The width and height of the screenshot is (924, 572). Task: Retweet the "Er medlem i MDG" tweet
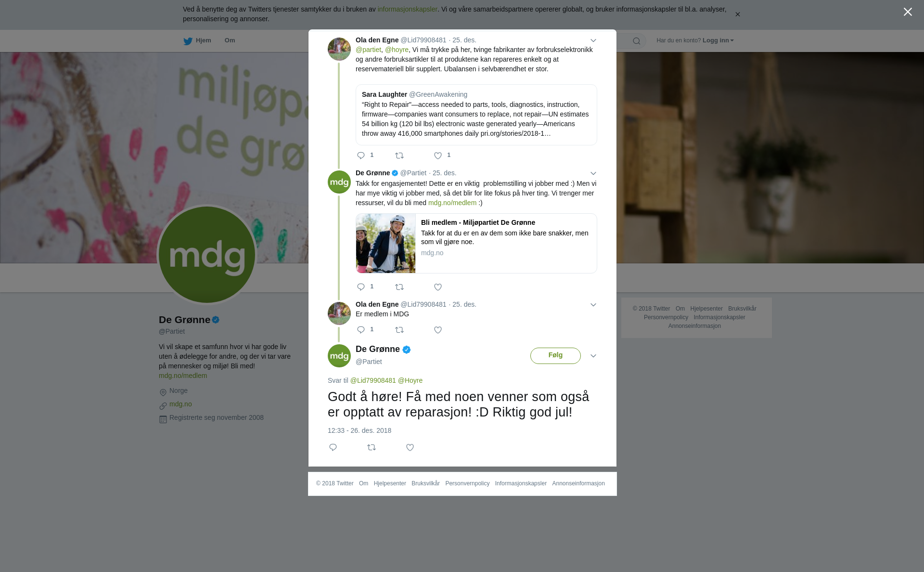pos(399,330)
